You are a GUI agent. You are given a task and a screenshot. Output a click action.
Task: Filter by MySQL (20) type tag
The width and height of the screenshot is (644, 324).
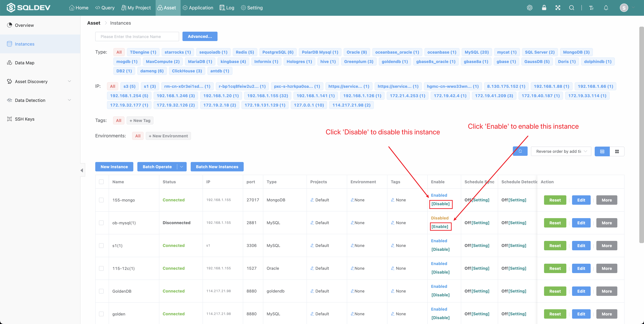[476, 52]
